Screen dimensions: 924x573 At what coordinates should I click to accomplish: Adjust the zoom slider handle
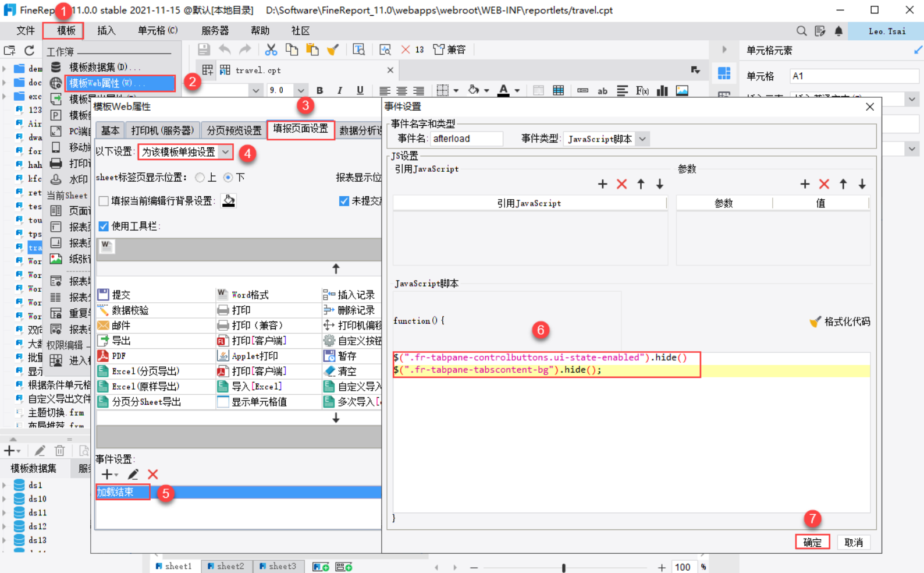pyautogui.click(x=563, y=567)
